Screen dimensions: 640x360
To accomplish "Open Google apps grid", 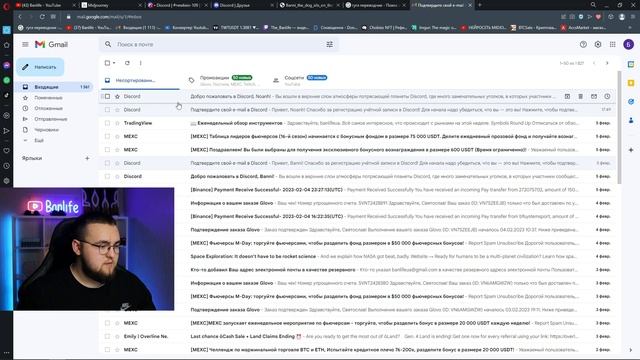I will point(613,44).
